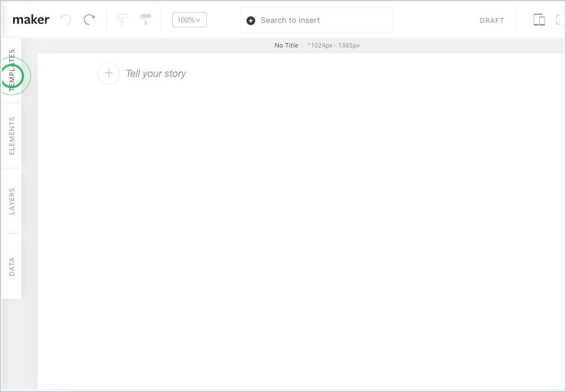Screen dimensions: 566x392
Task: Open the 100% zoom dropdown
Action: [x=190, y=20]
